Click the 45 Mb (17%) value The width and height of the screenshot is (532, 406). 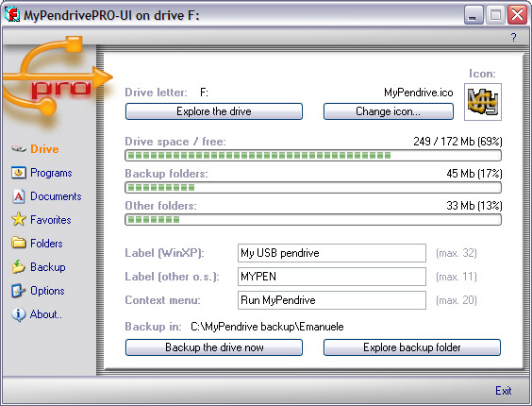tap(474, 174)
